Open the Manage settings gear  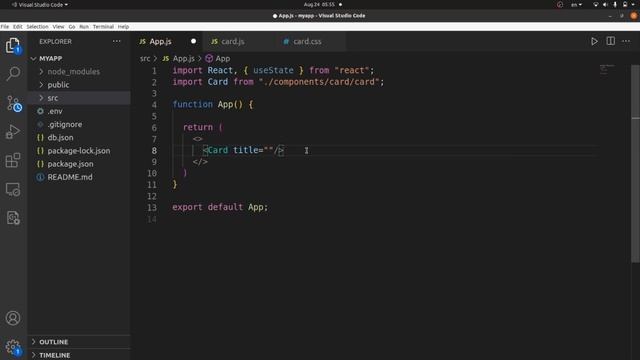[x=13, y=347]
